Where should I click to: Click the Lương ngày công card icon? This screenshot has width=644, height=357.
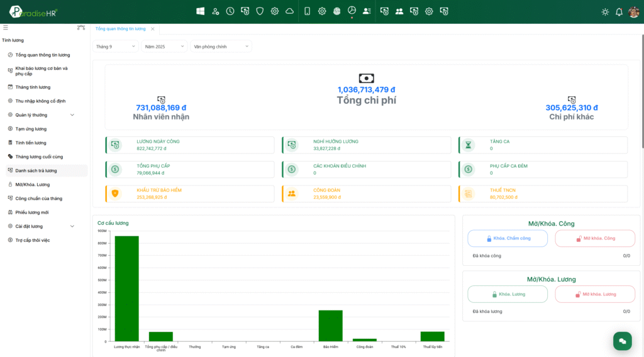point(116,145)
